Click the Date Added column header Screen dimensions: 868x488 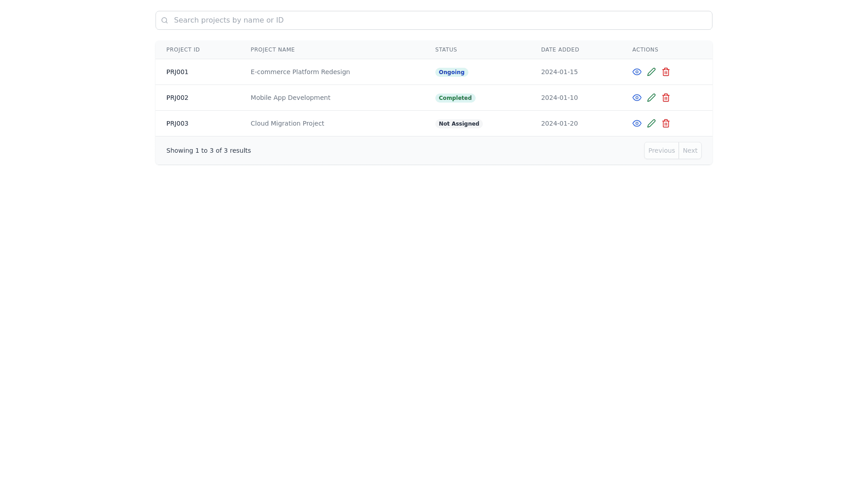pos(560,50)
